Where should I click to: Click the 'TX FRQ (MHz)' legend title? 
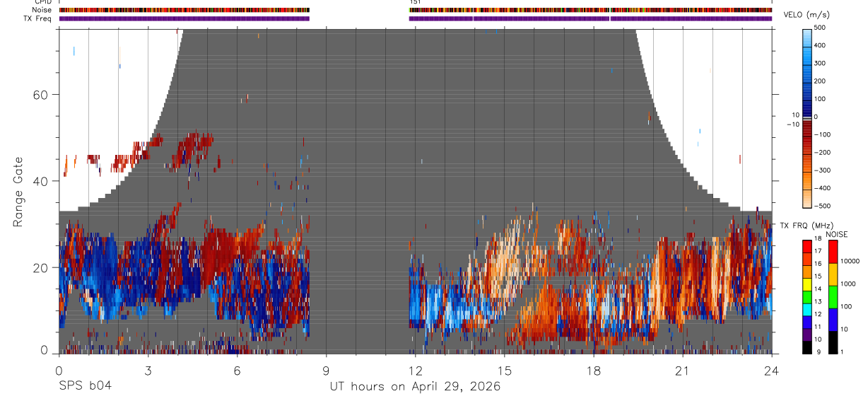pos(807,225)
